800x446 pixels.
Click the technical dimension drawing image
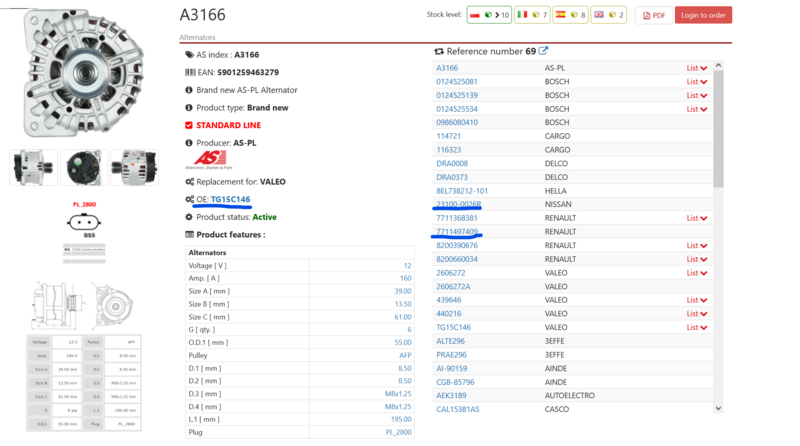tap(84, 305)
